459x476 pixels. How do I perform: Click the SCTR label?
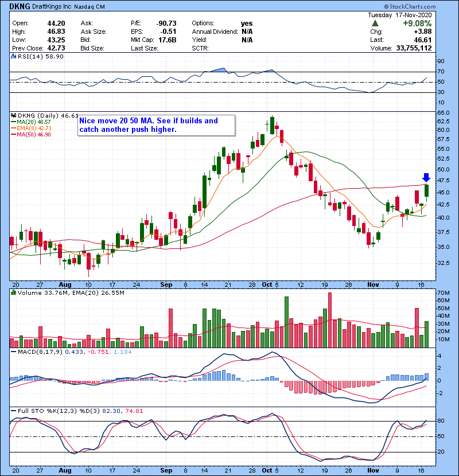[x=200, y=48]
